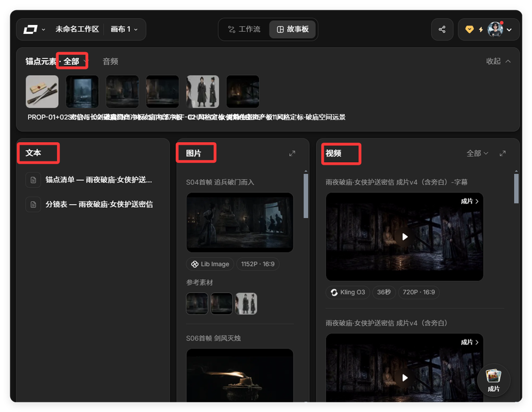The width and height of the screenshot is (532, 412).
Task: Click the Lib Image model tag
Action: (210, 264)
